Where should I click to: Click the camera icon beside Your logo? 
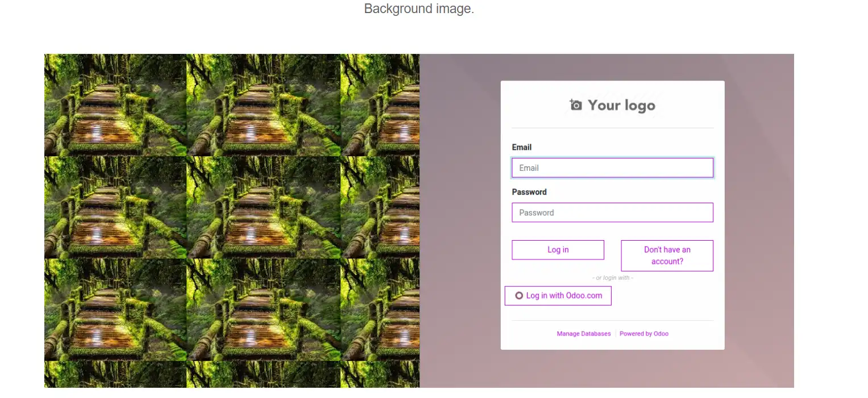coord(575,104)
